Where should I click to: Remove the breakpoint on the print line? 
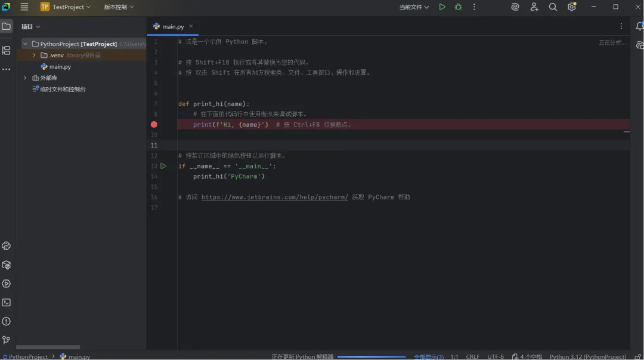[x=154, y=124]
